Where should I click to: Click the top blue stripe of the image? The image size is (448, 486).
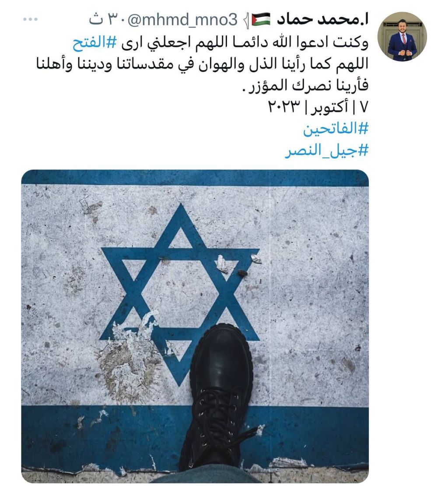click(x=195, y=177)
